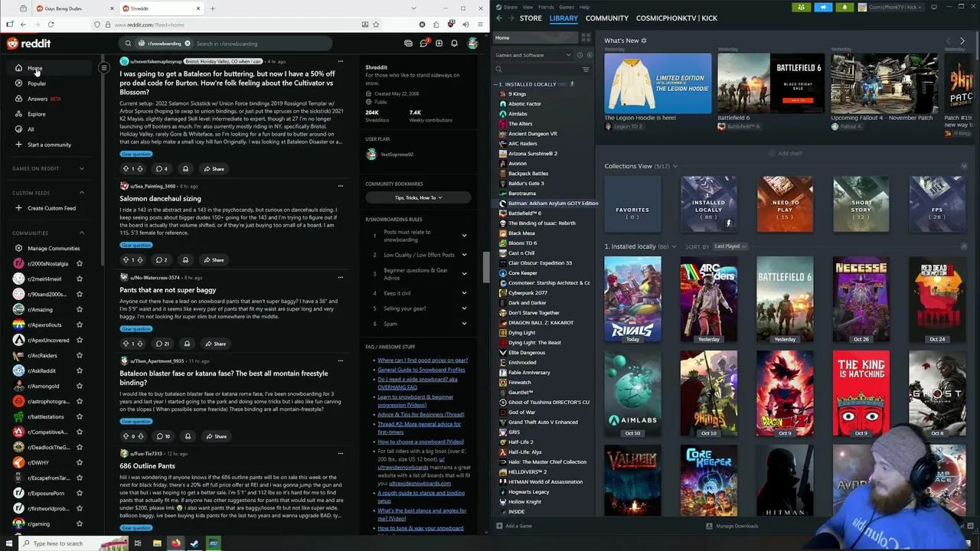Collapse Reddit sidebar with hamburger toggle

pos(103,68)
